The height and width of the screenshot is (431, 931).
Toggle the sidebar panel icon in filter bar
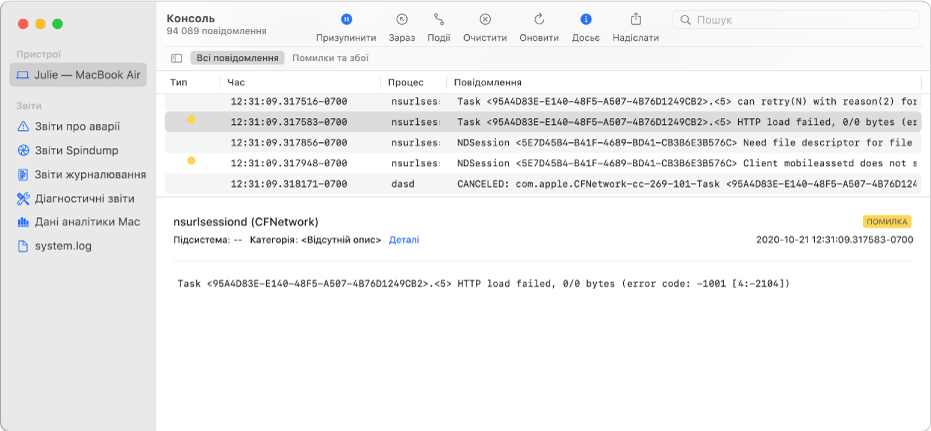[176, 58]
